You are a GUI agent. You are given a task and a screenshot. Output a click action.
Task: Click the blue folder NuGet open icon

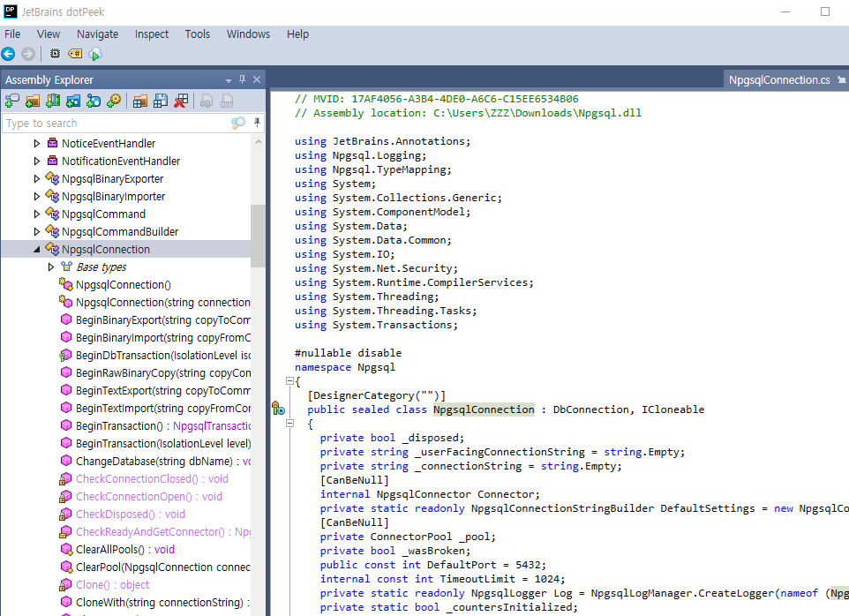[73, 101]
